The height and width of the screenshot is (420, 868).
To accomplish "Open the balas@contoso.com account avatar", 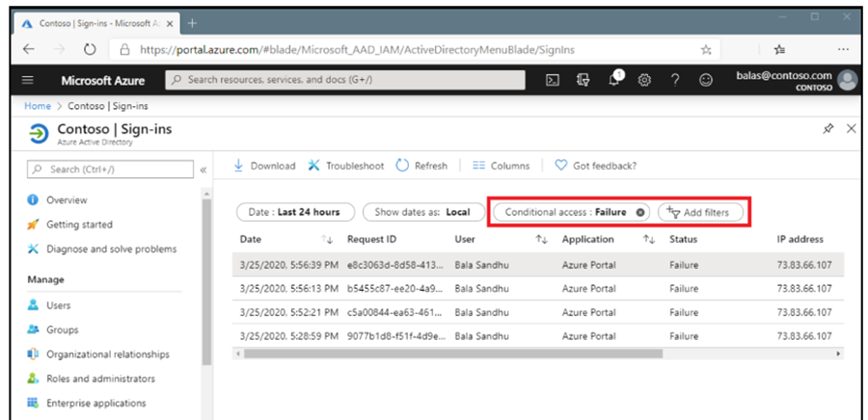I will 847,80.
